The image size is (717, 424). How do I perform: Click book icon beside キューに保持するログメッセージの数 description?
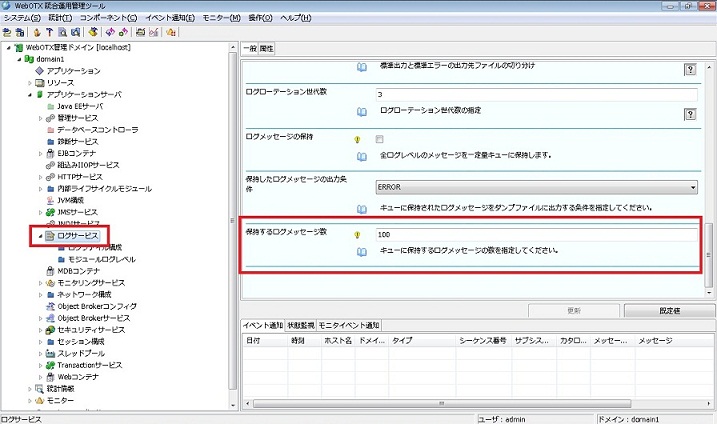pos(362,252)
